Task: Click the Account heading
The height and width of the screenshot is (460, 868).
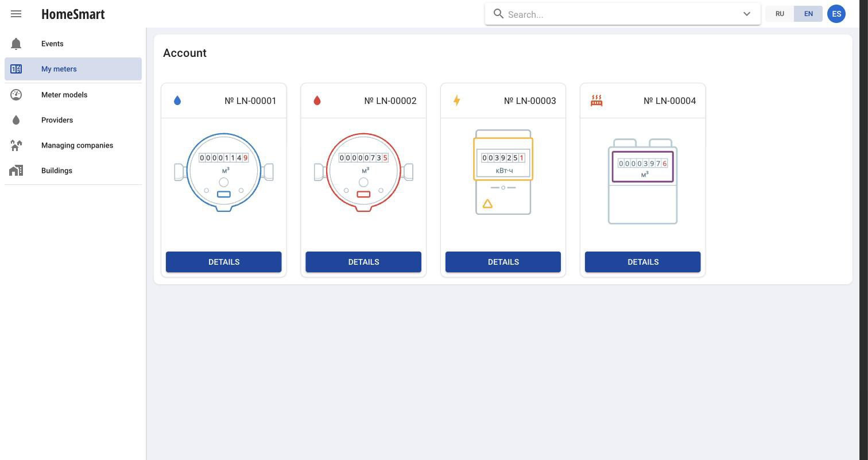Action: coord(185,53)
